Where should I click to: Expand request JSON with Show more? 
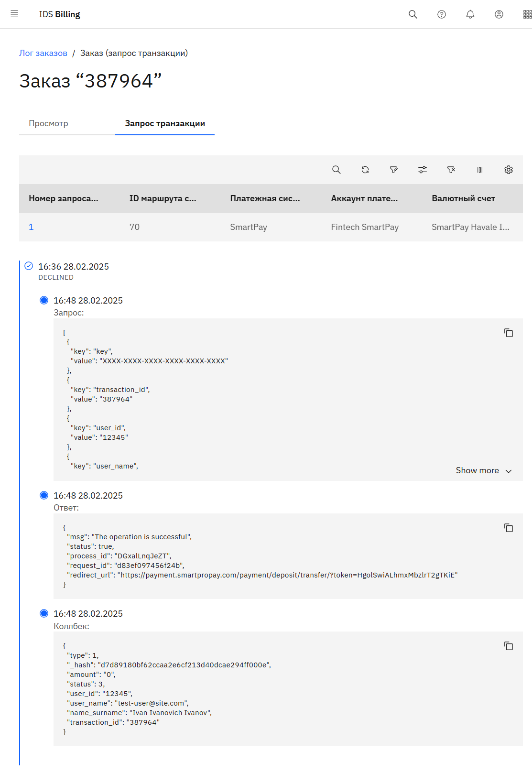click(483, 470)
